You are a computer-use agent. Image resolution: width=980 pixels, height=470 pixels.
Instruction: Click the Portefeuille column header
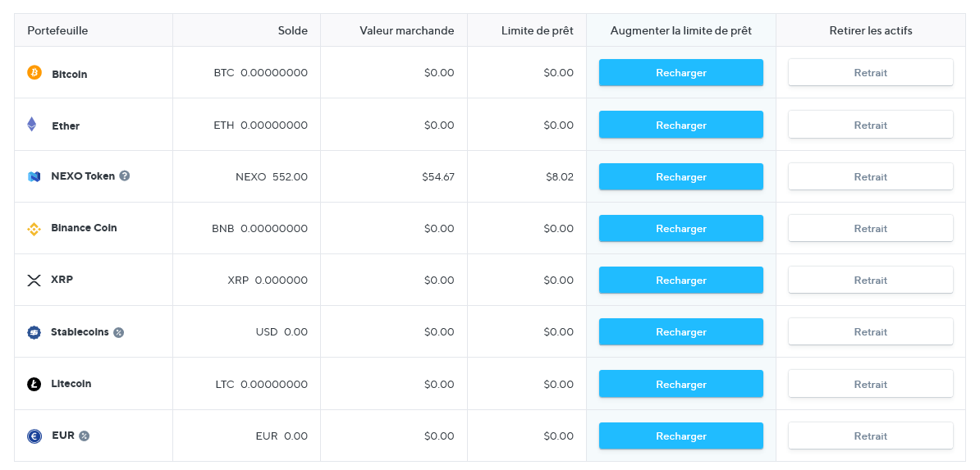tap(57, 30)
